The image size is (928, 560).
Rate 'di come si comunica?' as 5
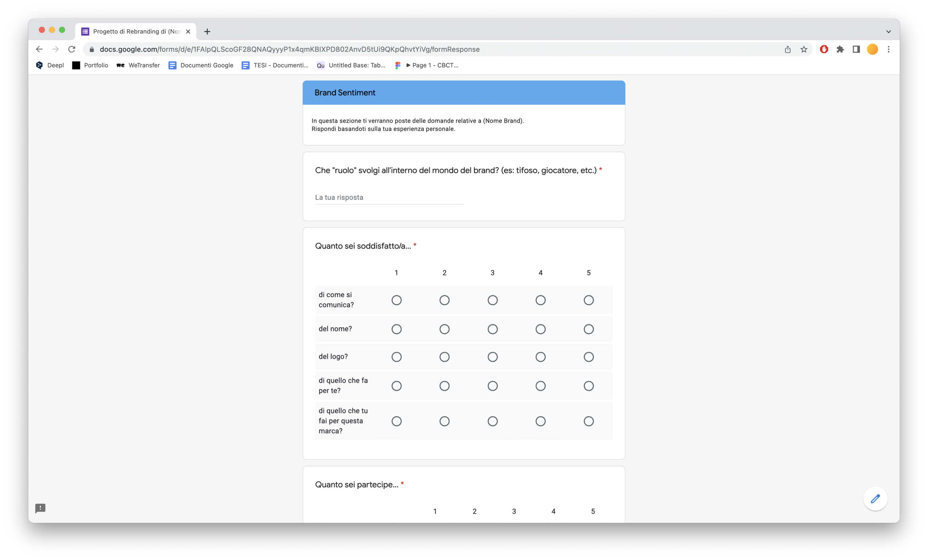tap(588, 300)
